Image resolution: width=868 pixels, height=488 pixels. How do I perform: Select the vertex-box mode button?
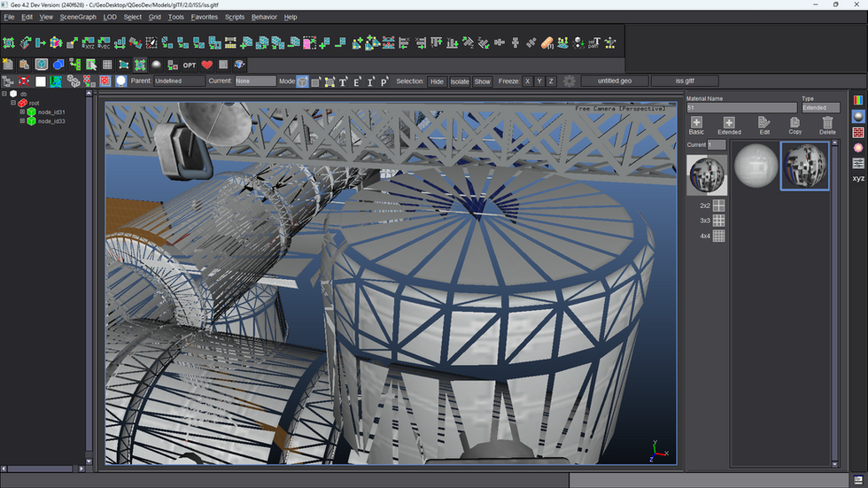(329, 81)
